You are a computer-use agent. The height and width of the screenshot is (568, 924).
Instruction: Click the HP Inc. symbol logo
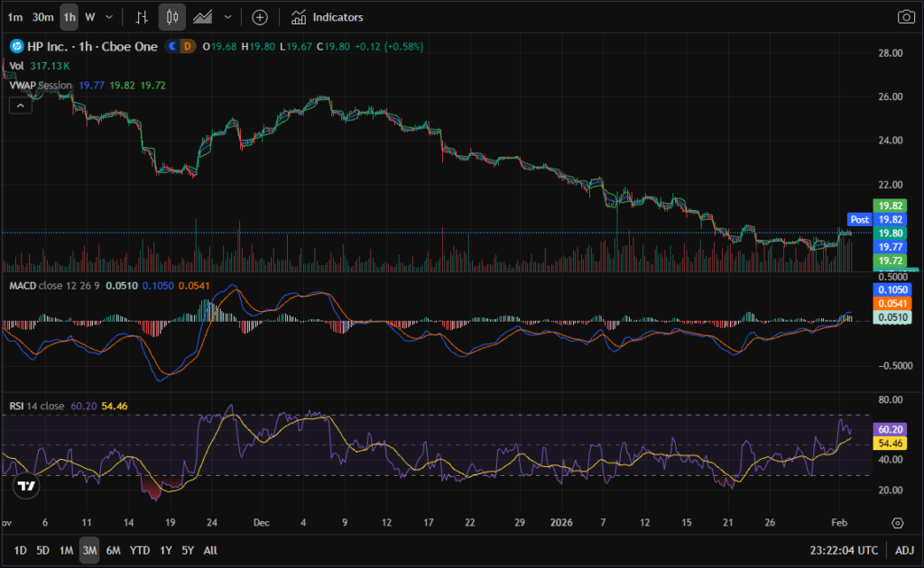(15, 46)
